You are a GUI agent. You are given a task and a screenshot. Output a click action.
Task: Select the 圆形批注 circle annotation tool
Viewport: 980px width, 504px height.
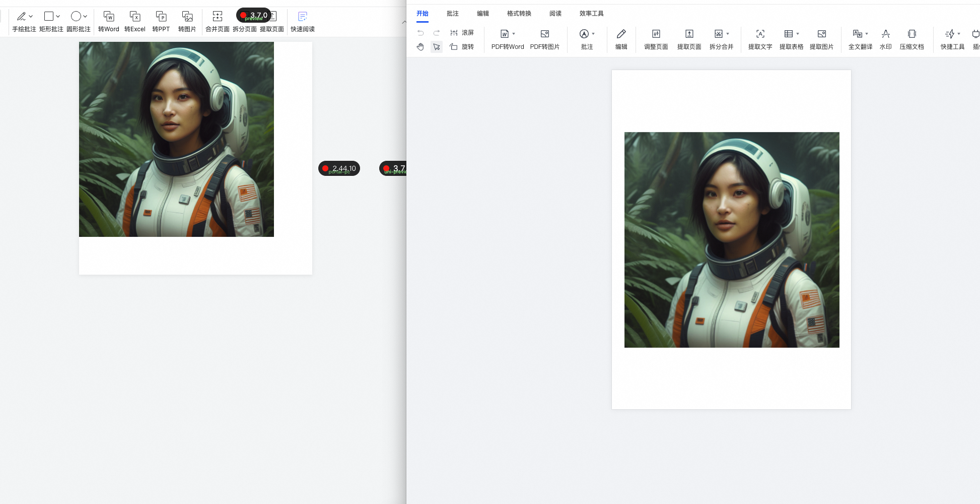pyautogui.click(x=76, y=16)
